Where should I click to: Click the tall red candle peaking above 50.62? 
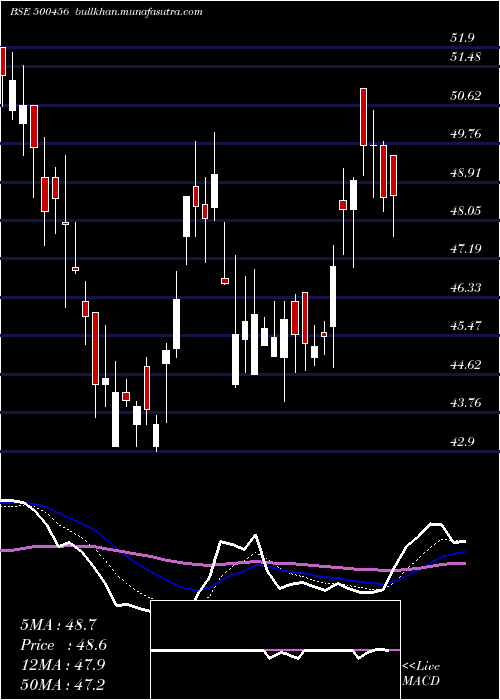coord(363,117)
